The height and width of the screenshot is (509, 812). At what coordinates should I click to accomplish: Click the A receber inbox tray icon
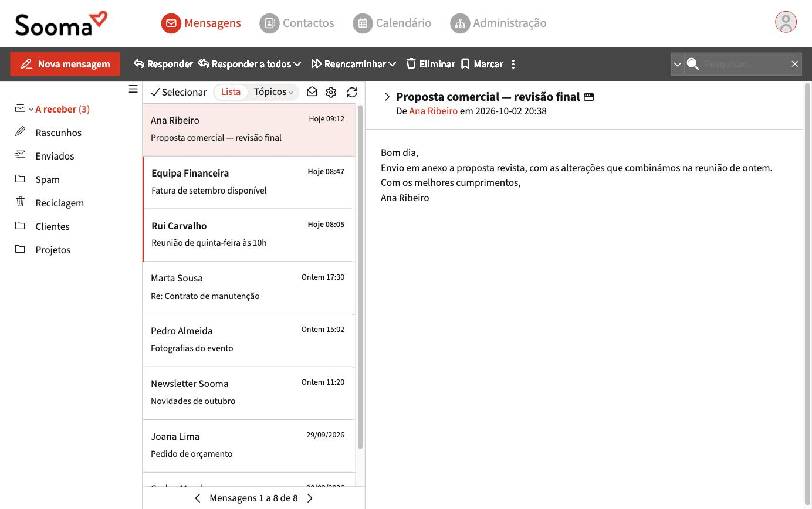coord(21,108)
